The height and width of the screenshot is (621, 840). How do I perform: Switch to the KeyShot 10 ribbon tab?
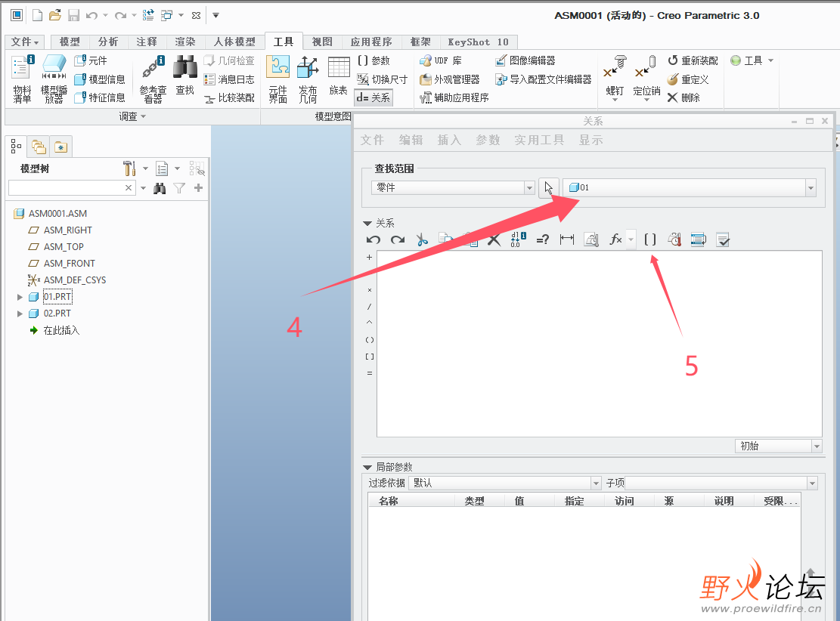[x=479, y=42]
